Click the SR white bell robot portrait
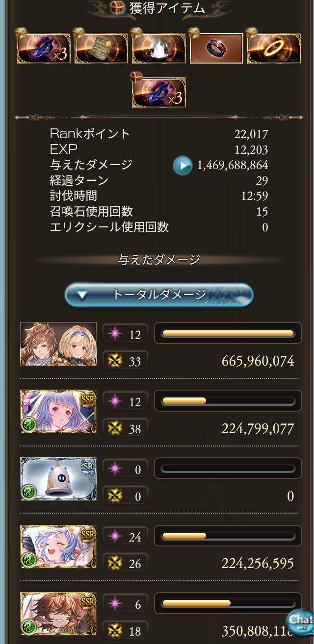This screenshot has width=314, height=644. coord(58,479)
